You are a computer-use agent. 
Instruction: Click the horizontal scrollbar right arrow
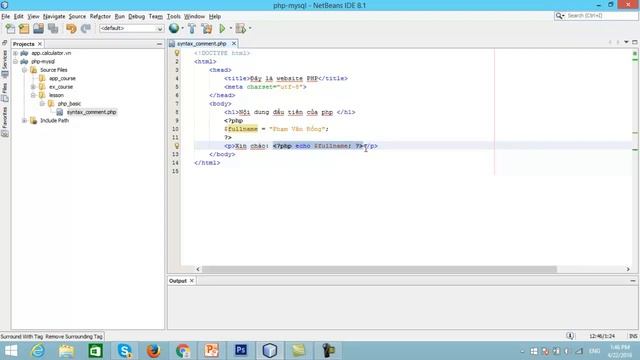[628, 269]
